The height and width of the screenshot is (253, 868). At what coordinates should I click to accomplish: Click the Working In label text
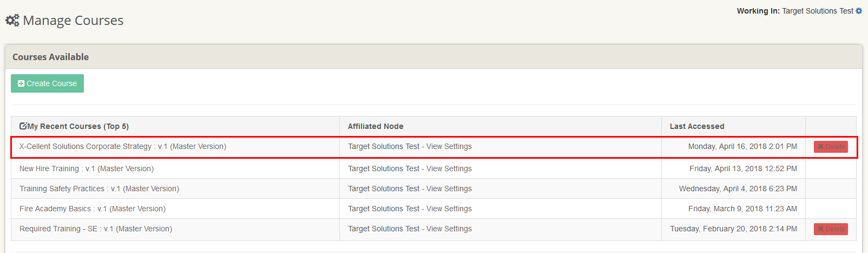pyautogui.click(x=758, y=11)
